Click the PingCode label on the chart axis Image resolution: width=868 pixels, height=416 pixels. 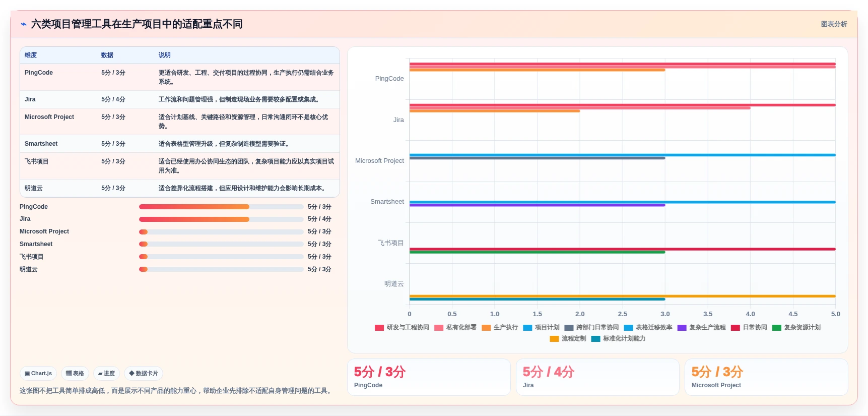pyautogui.click(x=389, y=79)
